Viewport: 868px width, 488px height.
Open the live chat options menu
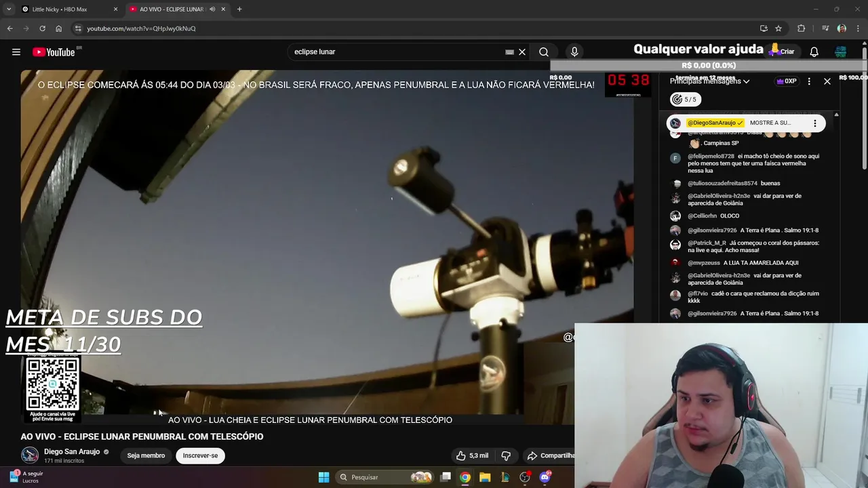809,81
